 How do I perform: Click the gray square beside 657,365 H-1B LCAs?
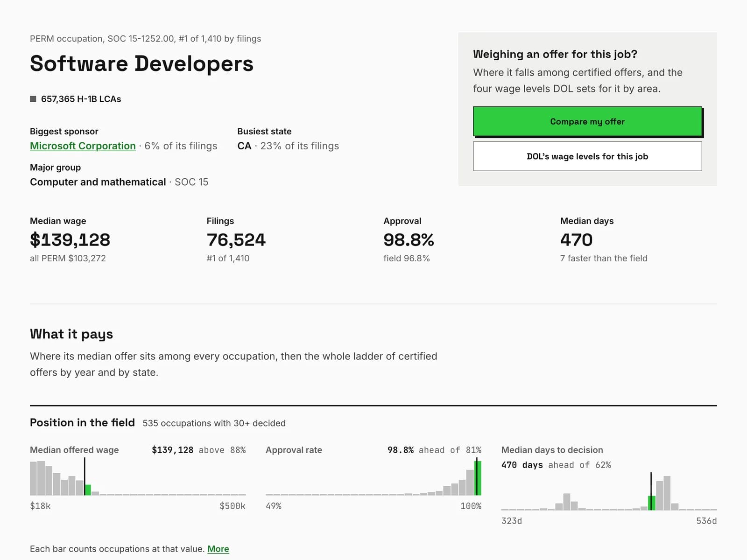click(33, 99)
